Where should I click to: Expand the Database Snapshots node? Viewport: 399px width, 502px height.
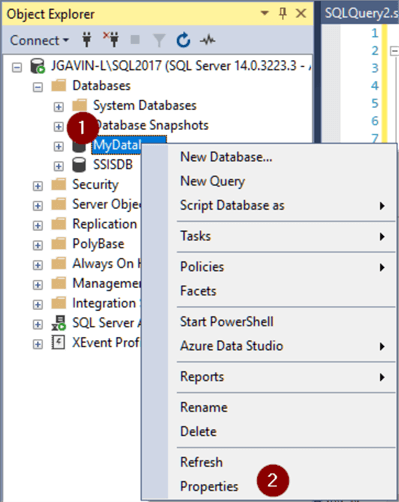click(x=58, y=127)
